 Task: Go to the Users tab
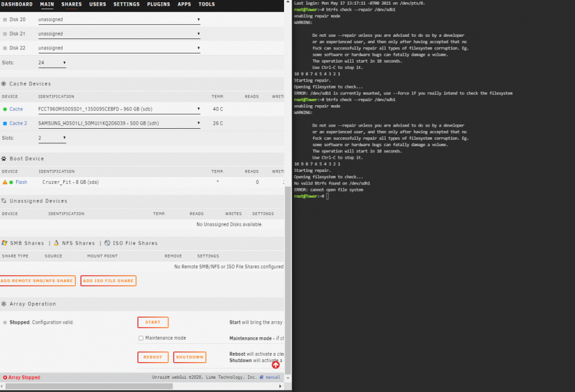(98, 5)
